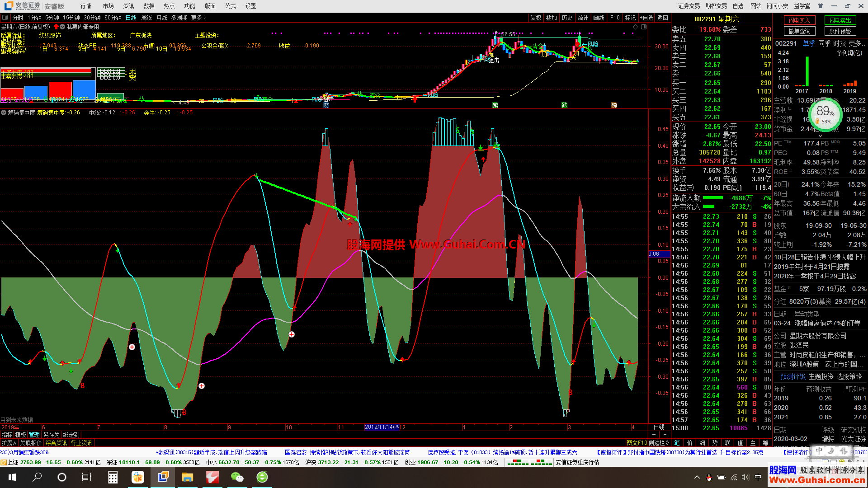Click the 条件预警 button

pos(840,31)
